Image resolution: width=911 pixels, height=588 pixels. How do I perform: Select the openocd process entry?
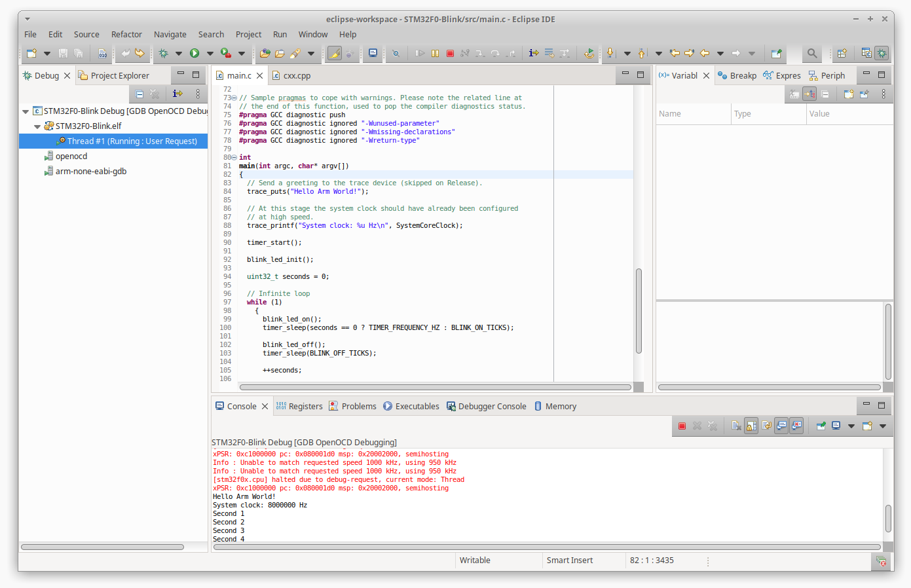tap(71, 156)
